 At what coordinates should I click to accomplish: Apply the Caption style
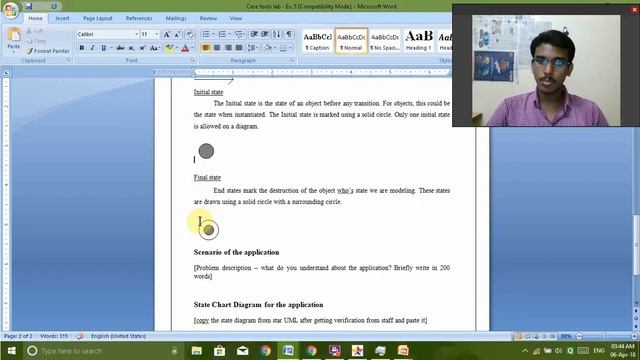coord(317,41)
